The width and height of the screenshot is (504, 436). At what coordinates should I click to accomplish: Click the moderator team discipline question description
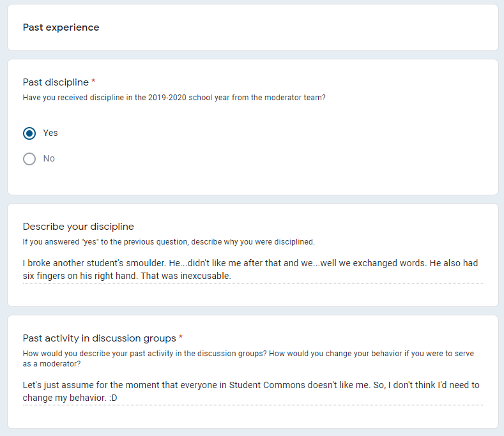pos(174,98)
